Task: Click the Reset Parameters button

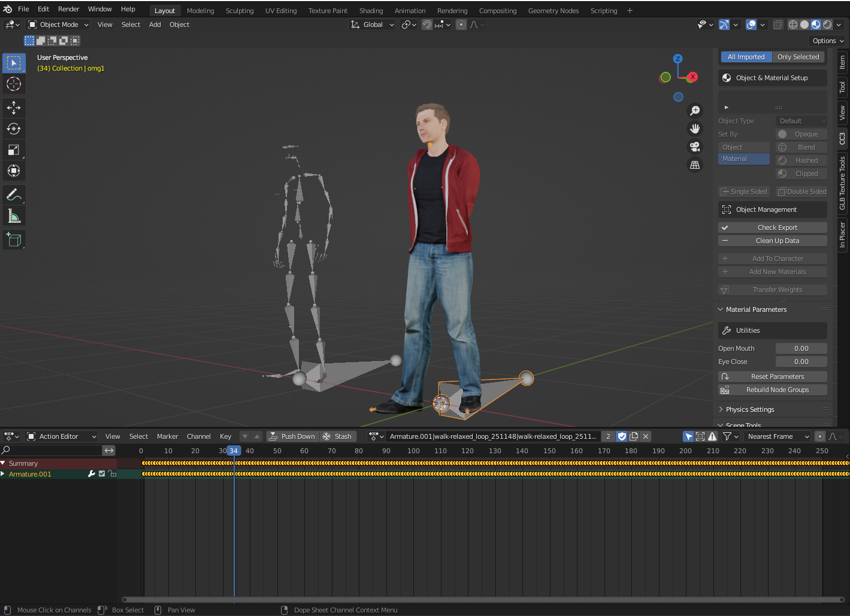Action: 773,377
